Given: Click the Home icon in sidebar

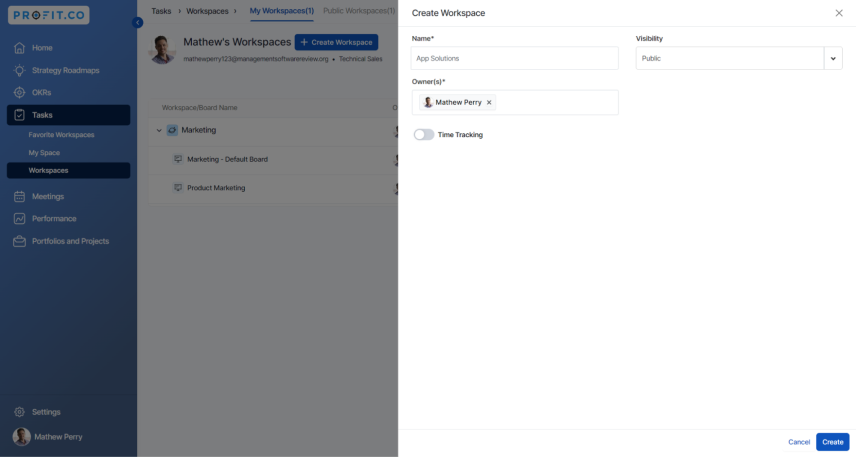Looking at the screenshot, I should coord(19,48).
